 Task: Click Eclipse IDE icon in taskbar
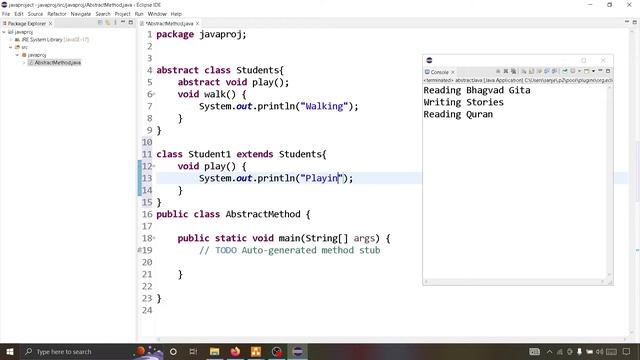[x=298, y=351]
